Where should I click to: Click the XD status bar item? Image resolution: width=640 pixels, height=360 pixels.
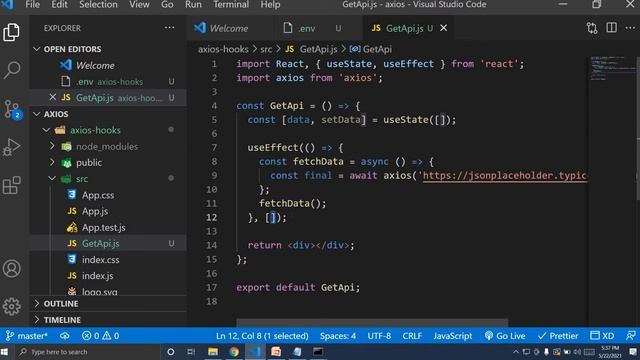pyautogui.click(x=602, y=336)
